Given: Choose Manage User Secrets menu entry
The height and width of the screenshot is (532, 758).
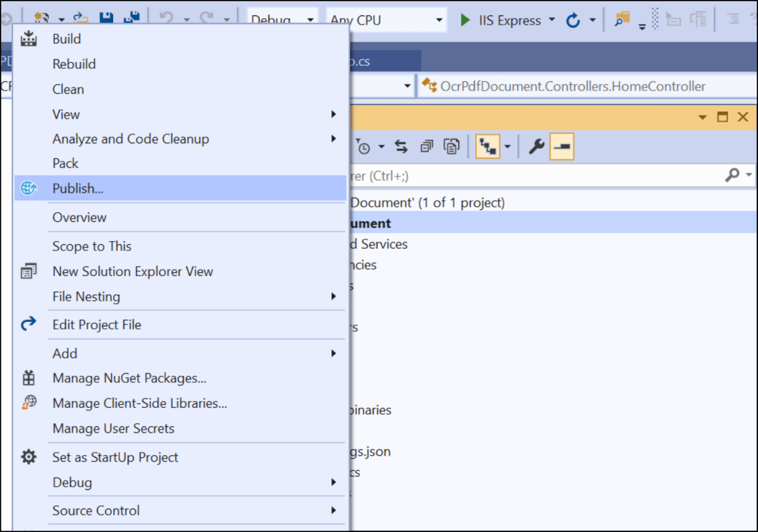Looking at the screenshot, I should (113, 428).
